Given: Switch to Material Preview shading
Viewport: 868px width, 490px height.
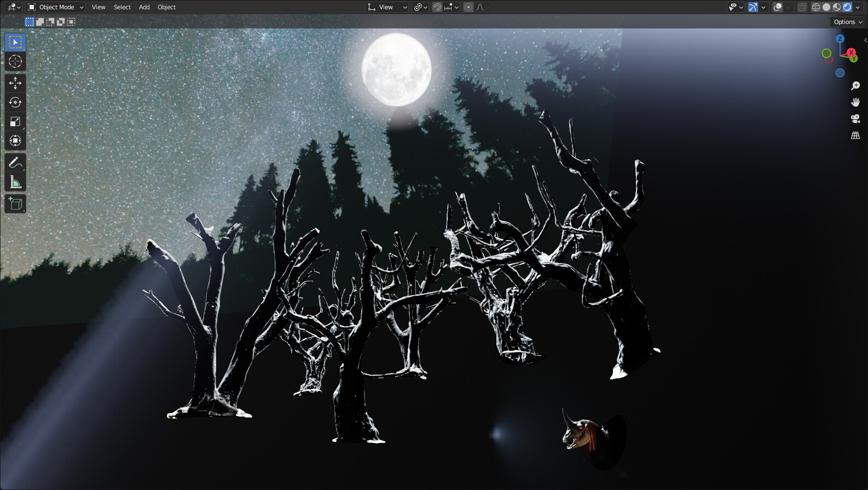Looking at the screenshot, I should [x=837, y=7].
